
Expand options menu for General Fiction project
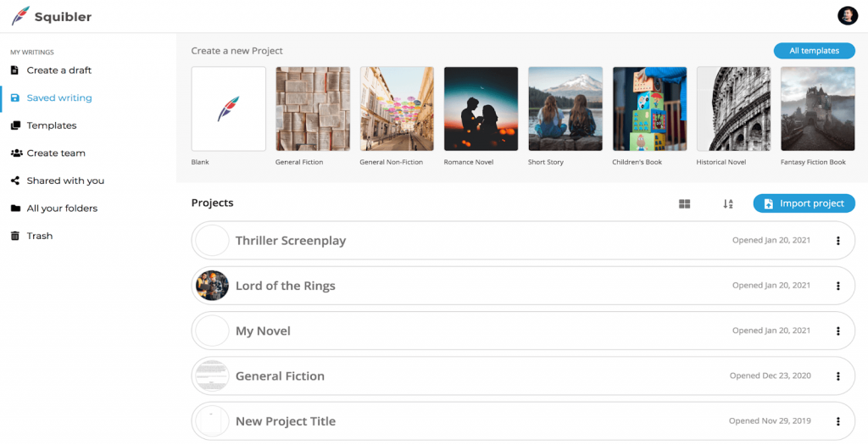click(x=837, y=376)
